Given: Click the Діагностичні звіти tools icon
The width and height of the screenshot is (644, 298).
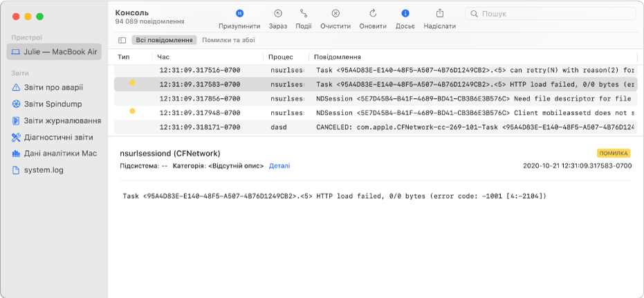Looking at the screenshot, I should 16,137.
